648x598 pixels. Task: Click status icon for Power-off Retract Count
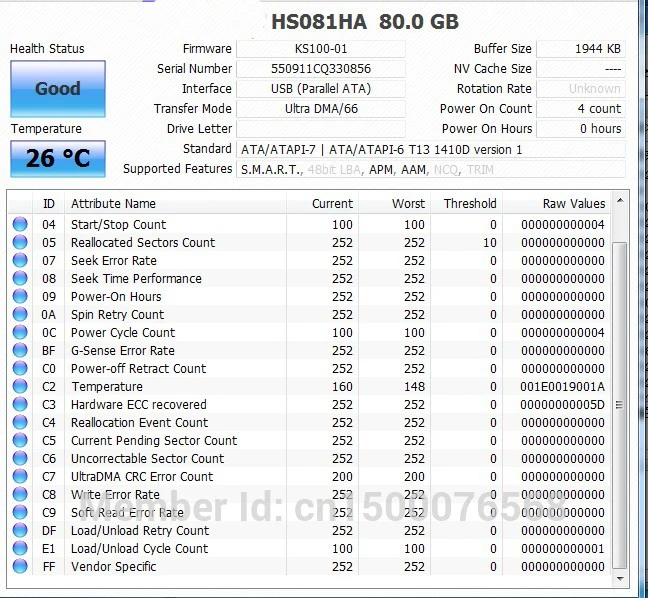(20, 368)
